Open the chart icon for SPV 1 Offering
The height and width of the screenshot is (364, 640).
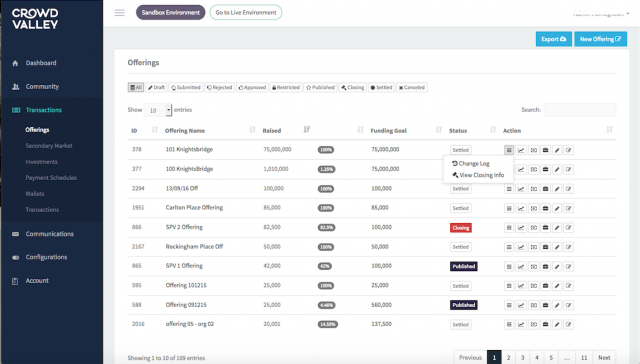pos(521,266)
